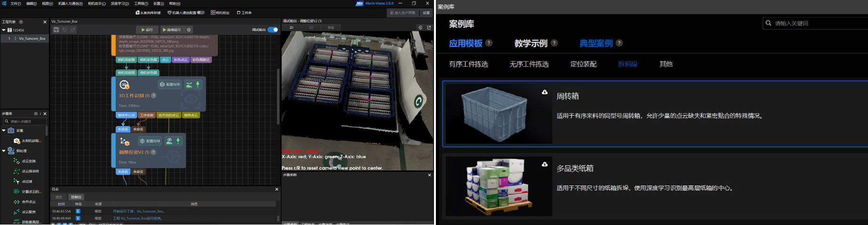
Task: Click the 调整位姿V2 step icon
Action: [x=124, y=141]
